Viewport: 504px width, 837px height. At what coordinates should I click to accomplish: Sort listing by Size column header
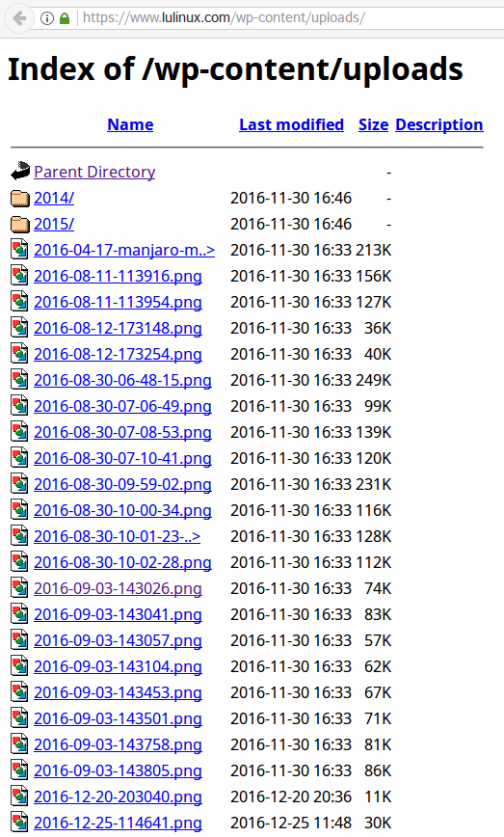tap(373, 125)
